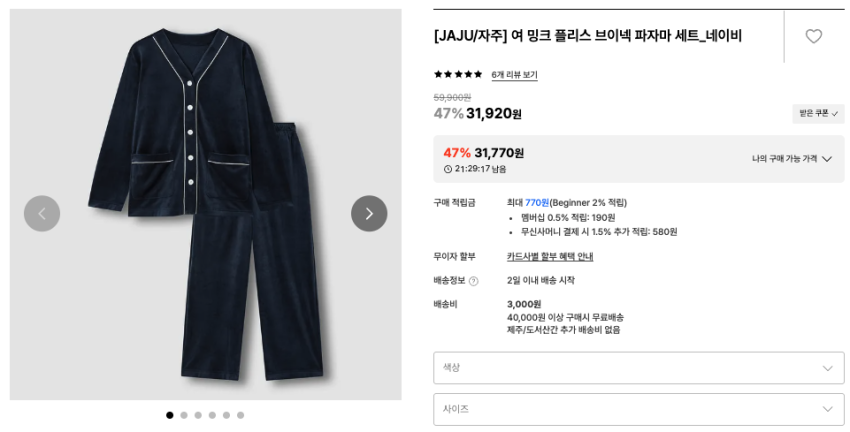Click the blue 770원 reward points link
850x432 pixels.
point(537,203)
